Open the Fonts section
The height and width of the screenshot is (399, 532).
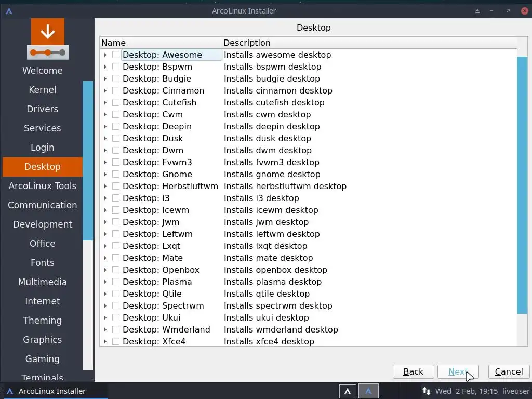(x=43, y=262)
